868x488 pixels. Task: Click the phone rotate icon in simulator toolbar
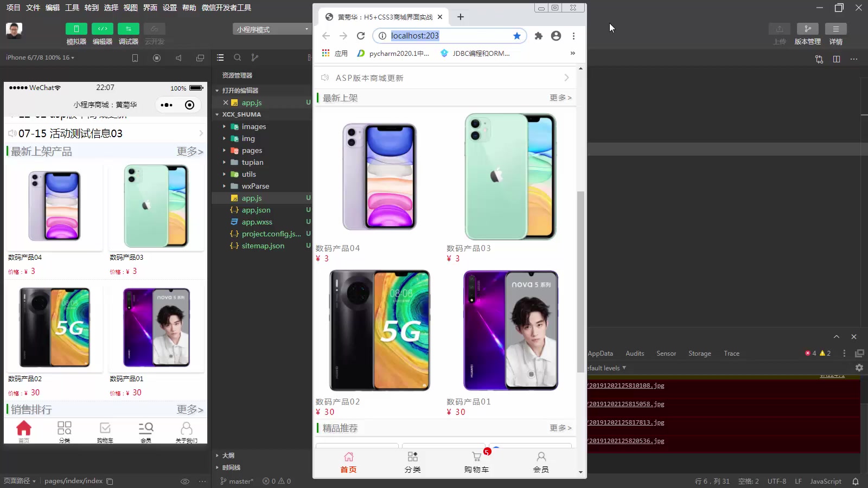135,58
